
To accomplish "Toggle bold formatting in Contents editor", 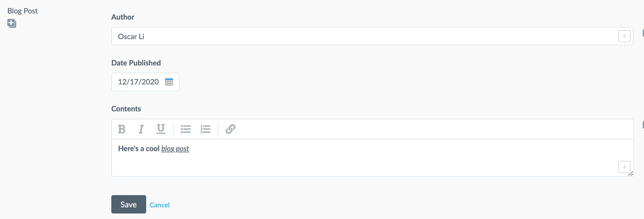I will coord(122,129).
